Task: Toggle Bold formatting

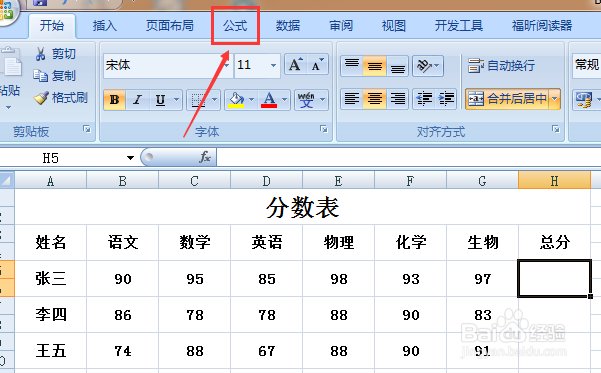Action: (114, 100)
